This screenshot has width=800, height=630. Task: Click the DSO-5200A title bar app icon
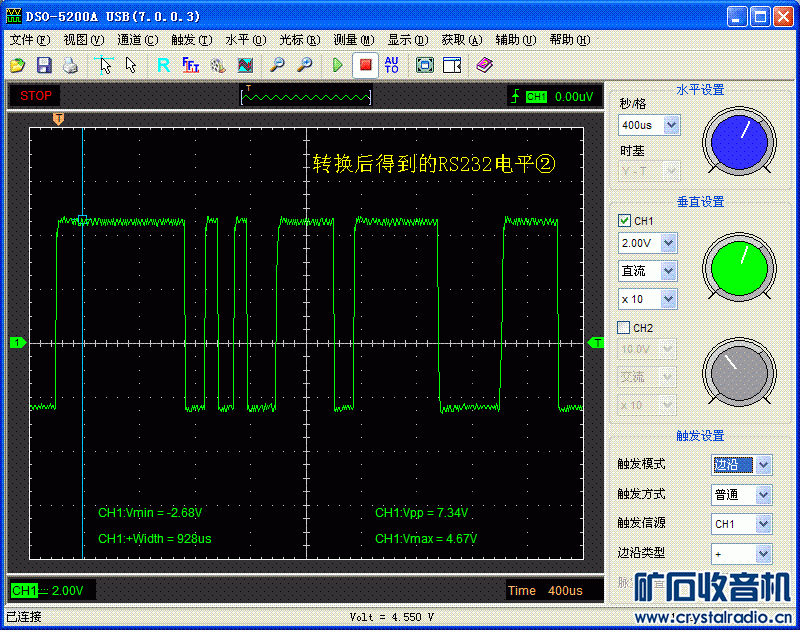(14, 16)
